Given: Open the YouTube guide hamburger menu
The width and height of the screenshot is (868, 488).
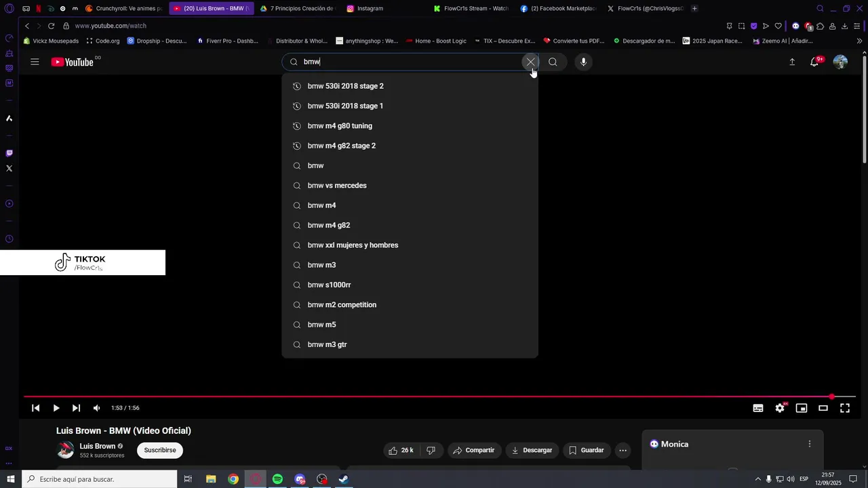Looking at the screenshot, I should click(35, 62).
